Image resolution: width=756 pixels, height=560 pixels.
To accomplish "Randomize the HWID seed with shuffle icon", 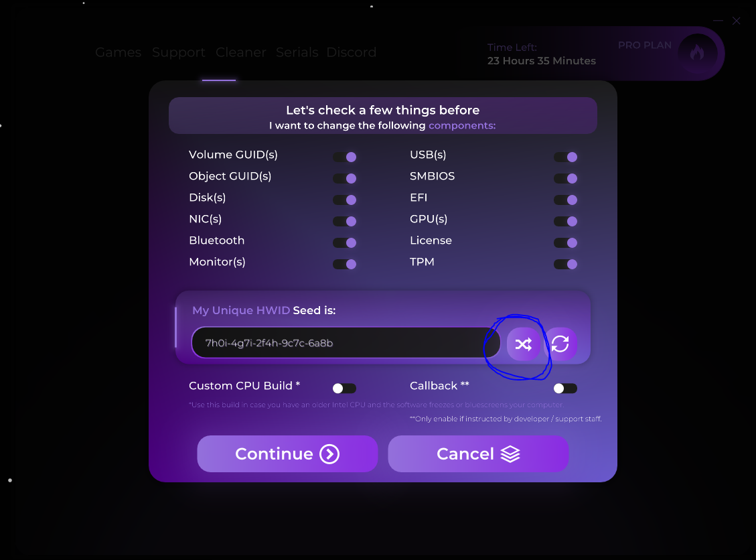I will pyautogui.click(x=523, y=344).
